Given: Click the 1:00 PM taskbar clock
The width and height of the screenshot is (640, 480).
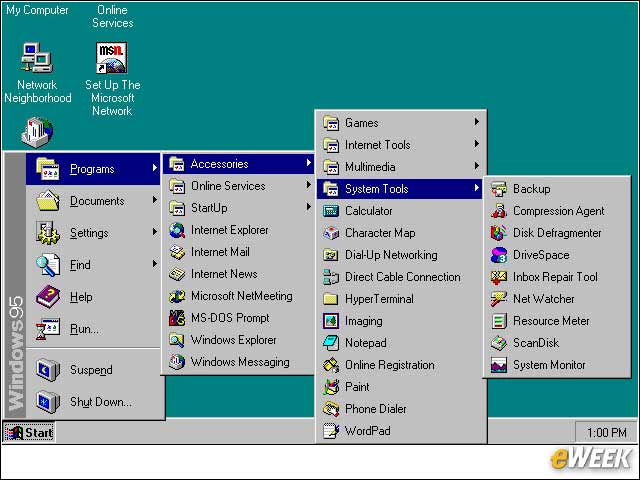Looking at the screenshot, I should click(606, 433).
